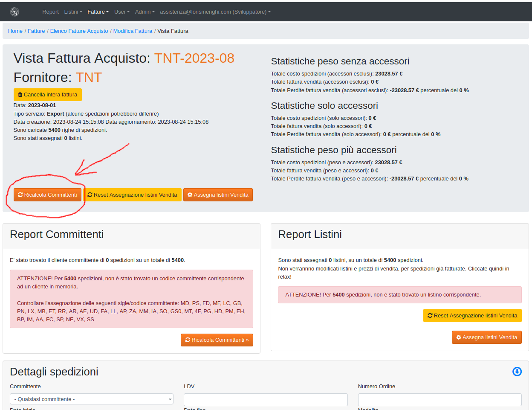Viewport: 532px width, 410px height.
Task: Open the Listini dropdown menu
Action: coord(73,12)
